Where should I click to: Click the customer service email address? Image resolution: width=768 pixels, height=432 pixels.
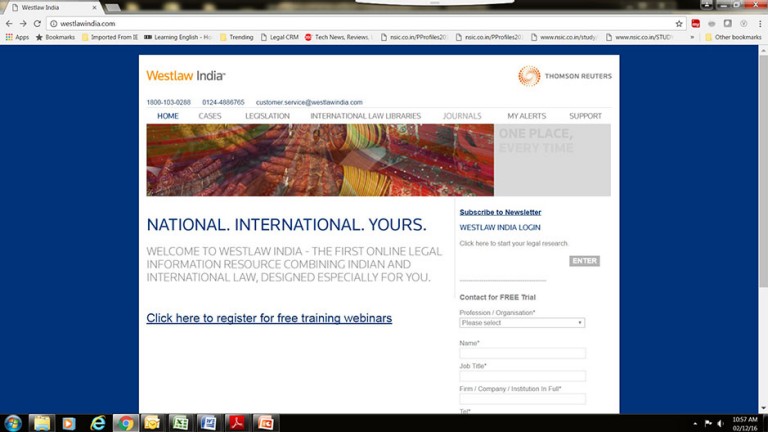point(309,102)
